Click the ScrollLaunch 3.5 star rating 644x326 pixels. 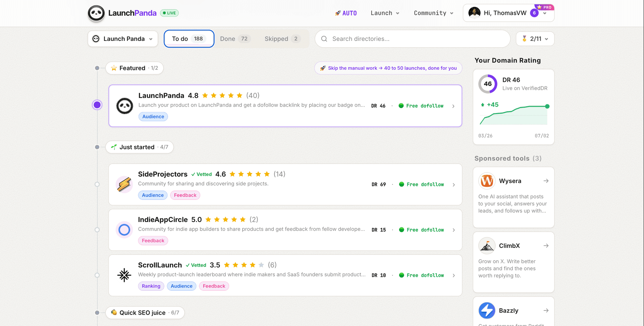(244, 265)
